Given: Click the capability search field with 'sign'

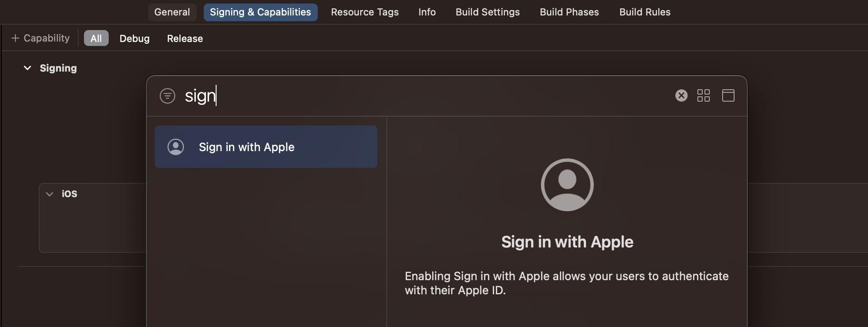Looking at the screenshot, I should tap(424, 96).
